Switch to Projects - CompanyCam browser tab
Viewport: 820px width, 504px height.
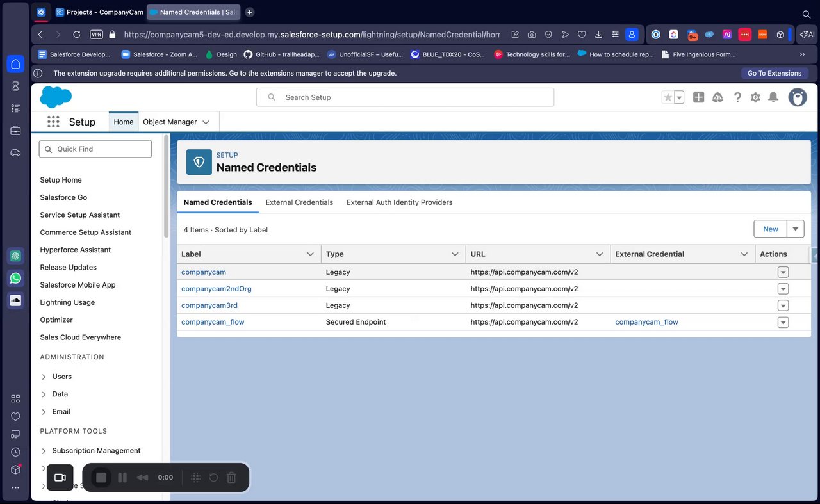point(99,12)
